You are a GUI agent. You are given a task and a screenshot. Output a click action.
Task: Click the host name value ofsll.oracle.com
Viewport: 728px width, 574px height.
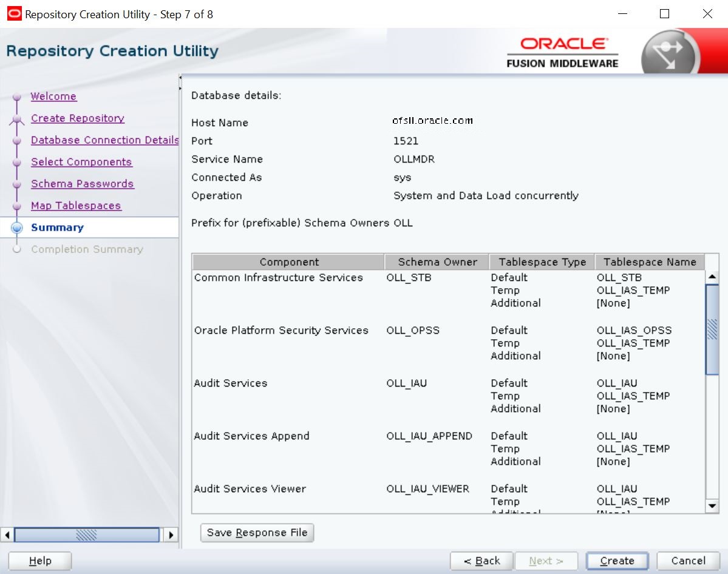pyautogui.click(x=432, y=120)
